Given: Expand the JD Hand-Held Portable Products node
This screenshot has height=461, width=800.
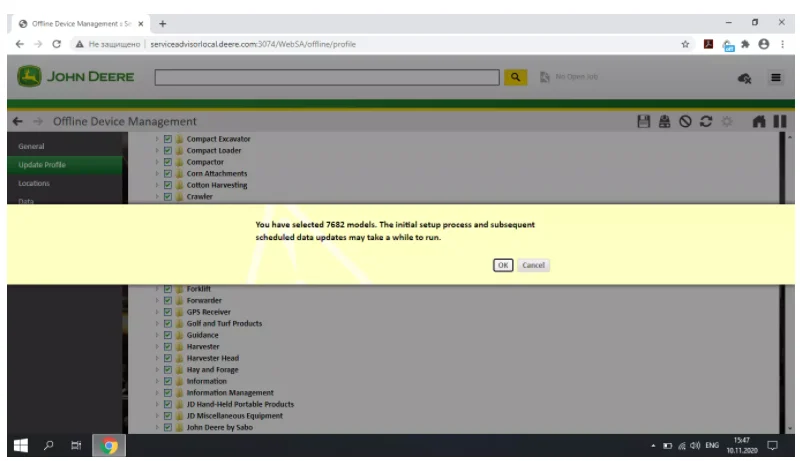Looking at the screenshot, I should (157, 404).
